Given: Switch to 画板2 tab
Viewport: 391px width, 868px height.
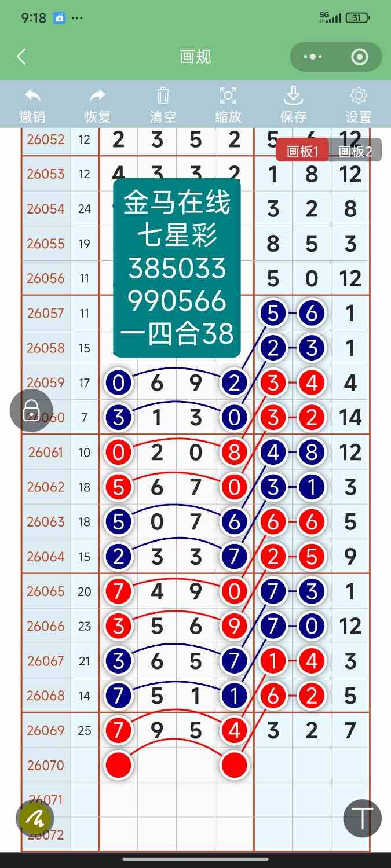Looking at the screenshot, I should 355,150.
